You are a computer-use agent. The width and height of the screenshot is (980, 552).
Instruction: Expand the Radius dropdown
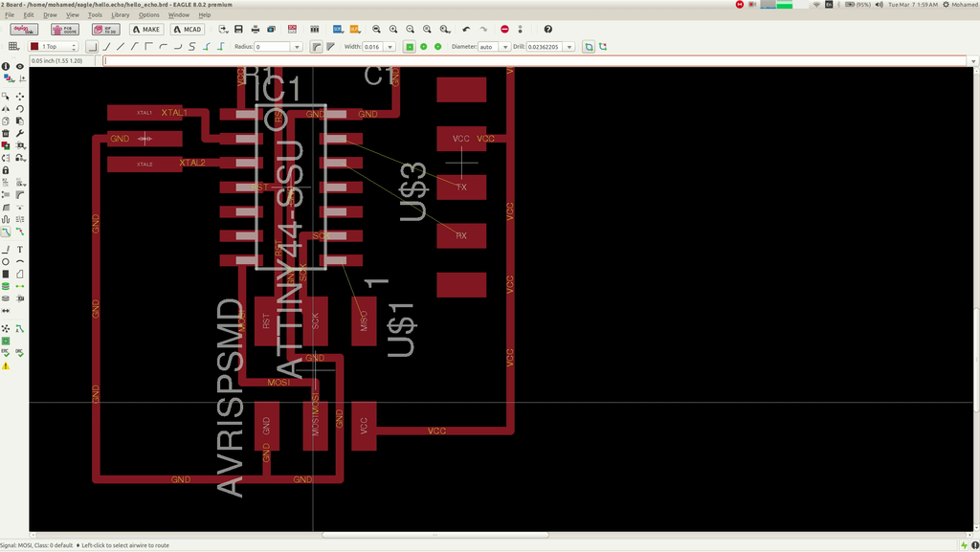pyautogui.click(x=298, y=47)
